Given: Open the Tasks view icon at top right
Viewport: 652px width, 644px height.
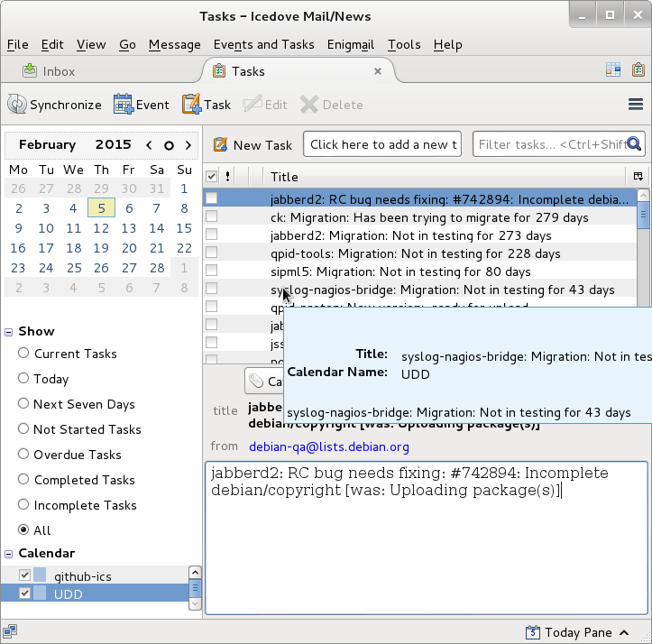Looking at the screenshot, I should click(638, 69).
